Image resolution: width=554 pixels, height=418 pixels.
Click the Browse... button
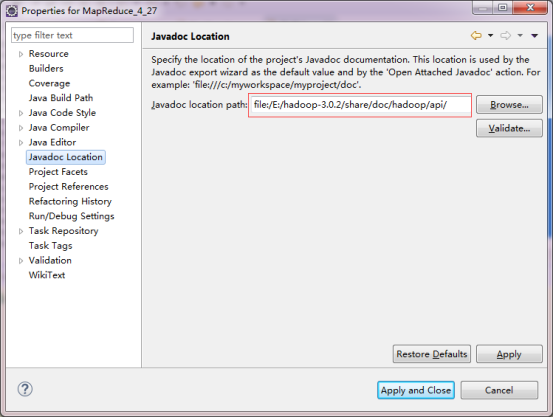tap(509, 105)
